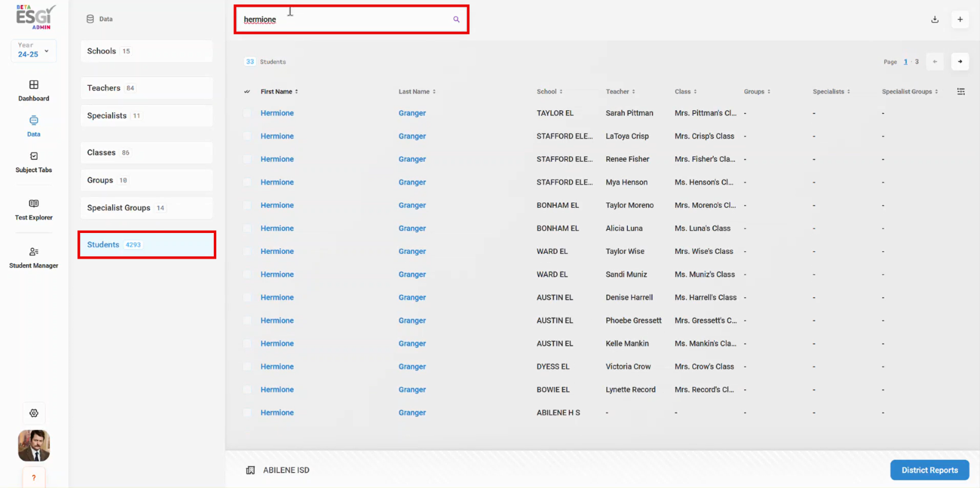Open the Specialists tab

(x=146, y=116)
